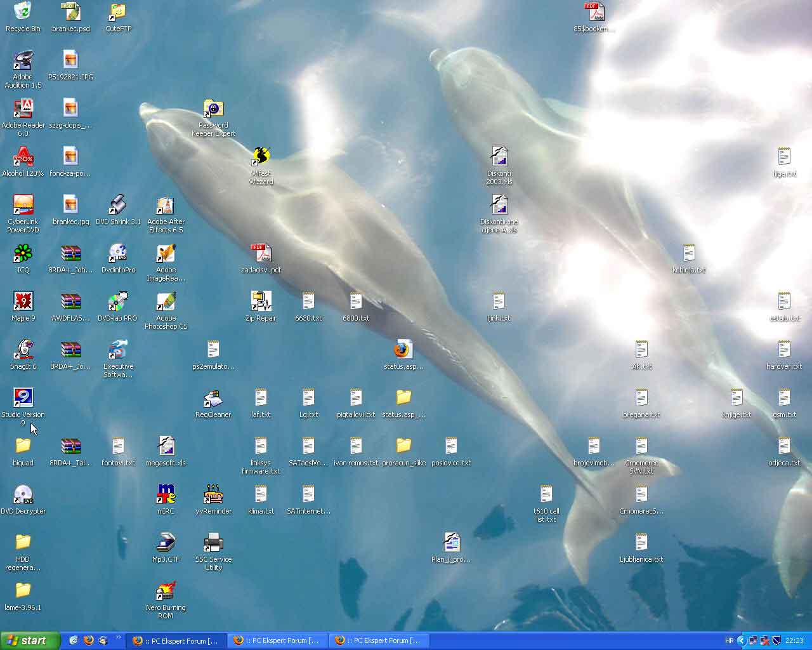Screen dimensions: 812x650
Task: Select the Adobe Audition 1.5 shortcut
Action: point(23,60)
